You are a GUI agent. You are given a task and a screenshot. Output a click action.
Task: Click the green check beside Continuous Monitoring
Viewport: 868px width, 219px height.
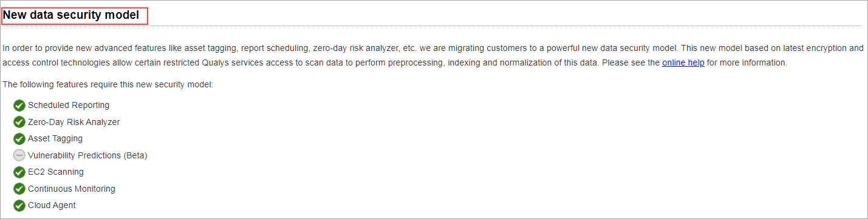coord(19,189)
